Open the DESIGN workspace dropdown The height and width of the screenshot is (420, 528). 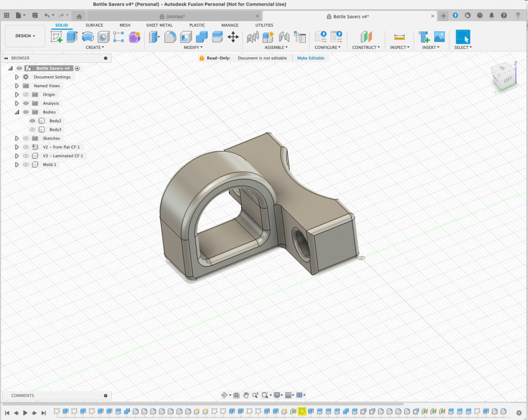point(25,36)
